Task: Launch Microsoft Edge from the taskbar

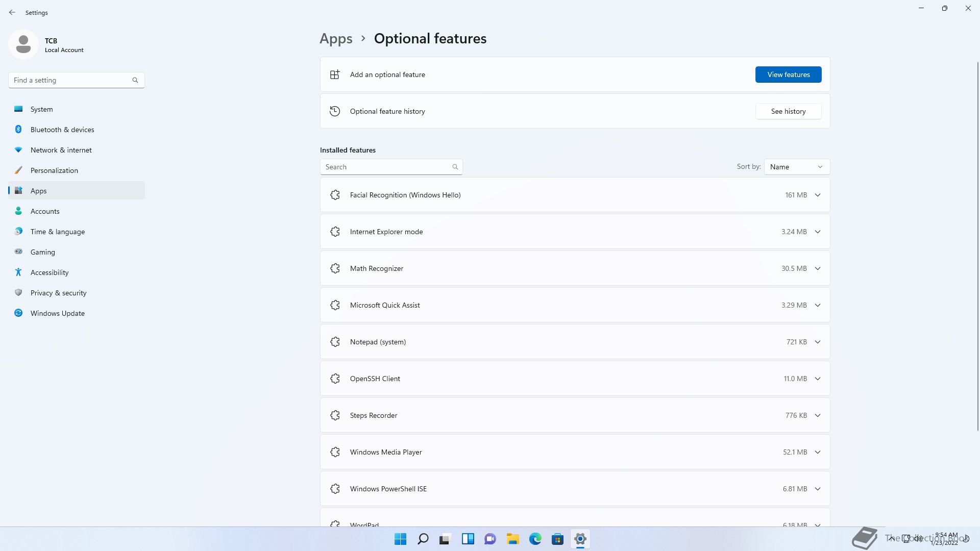Action: click(x=535, y=539)
